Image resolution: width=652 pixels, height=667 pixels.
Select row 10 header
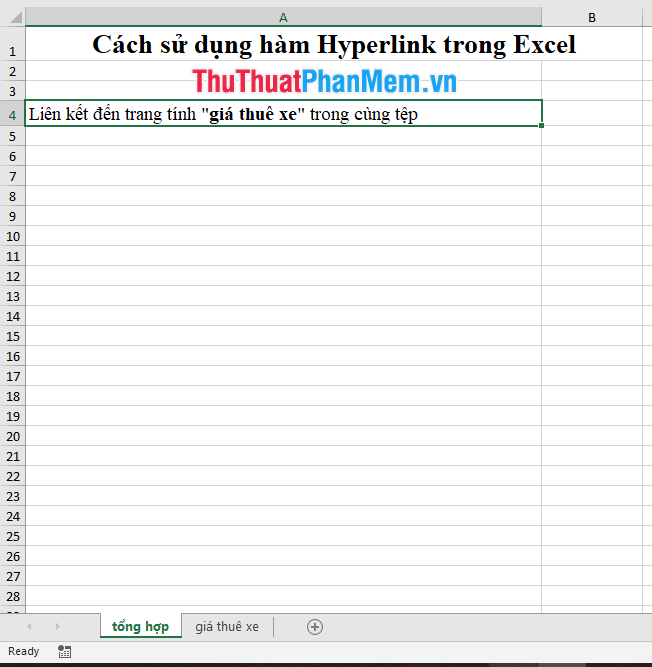tap(12, 236)
